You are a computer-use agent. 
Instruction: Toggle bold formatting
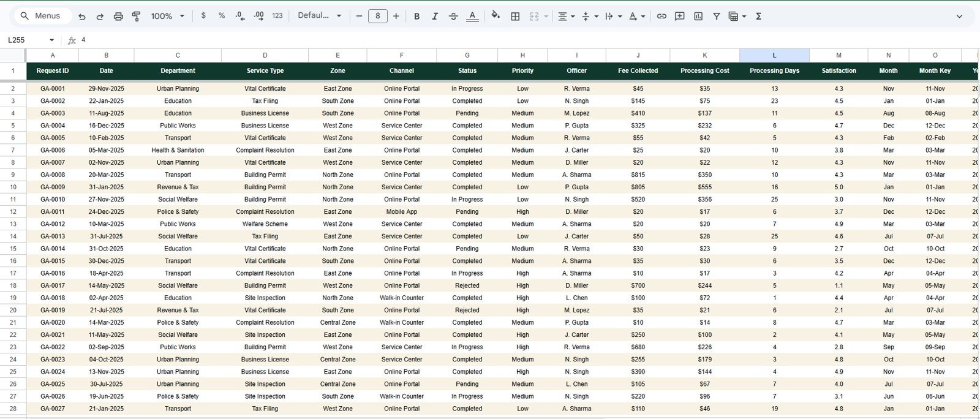[417, 17]
